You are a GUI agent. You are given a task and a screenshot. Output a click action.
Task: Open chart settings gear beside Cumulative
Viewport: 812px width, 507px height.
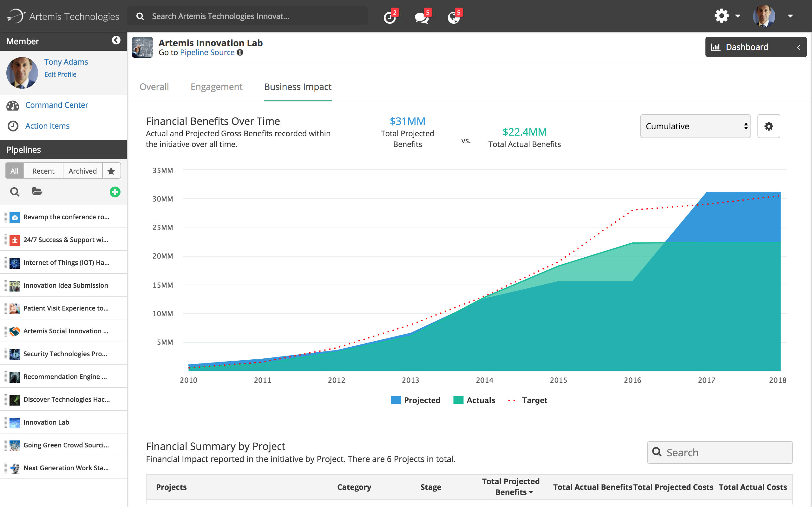click(768, 126)
